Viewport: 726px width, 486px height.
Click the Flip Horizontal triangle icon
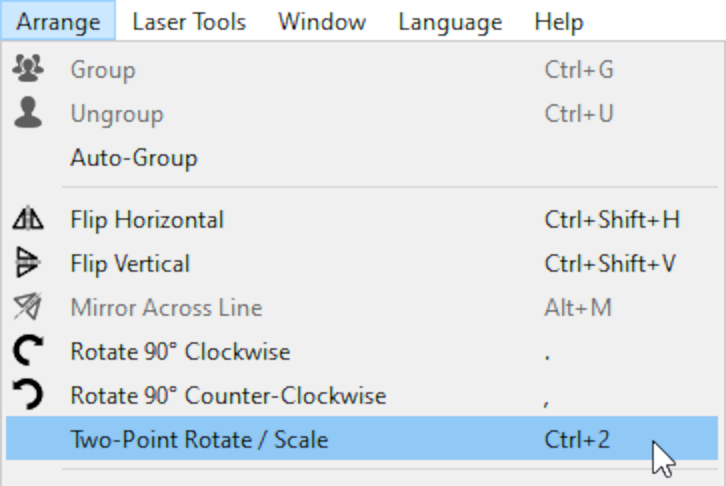click(28, 218)
